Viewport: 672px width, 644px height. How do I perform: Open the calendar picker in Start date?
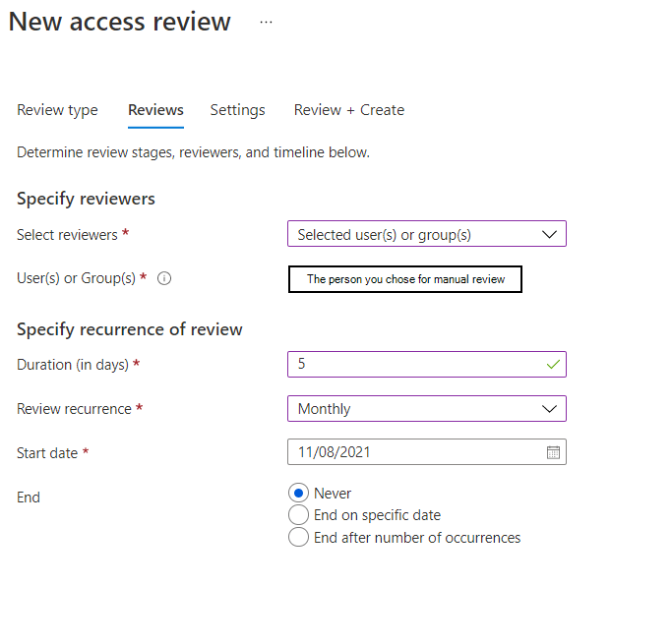pos(553,452)
